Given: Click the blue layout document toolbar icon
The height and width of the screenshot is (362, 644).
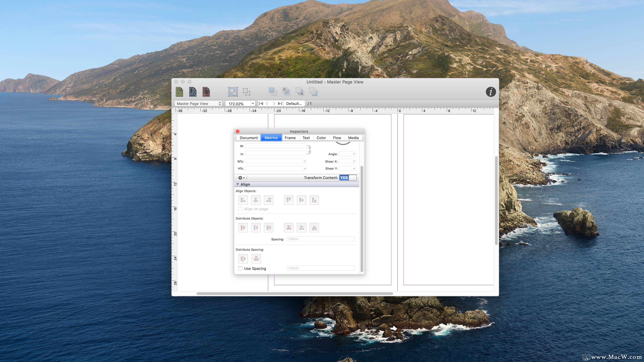Looking at the screenshot, I should 193,92.
